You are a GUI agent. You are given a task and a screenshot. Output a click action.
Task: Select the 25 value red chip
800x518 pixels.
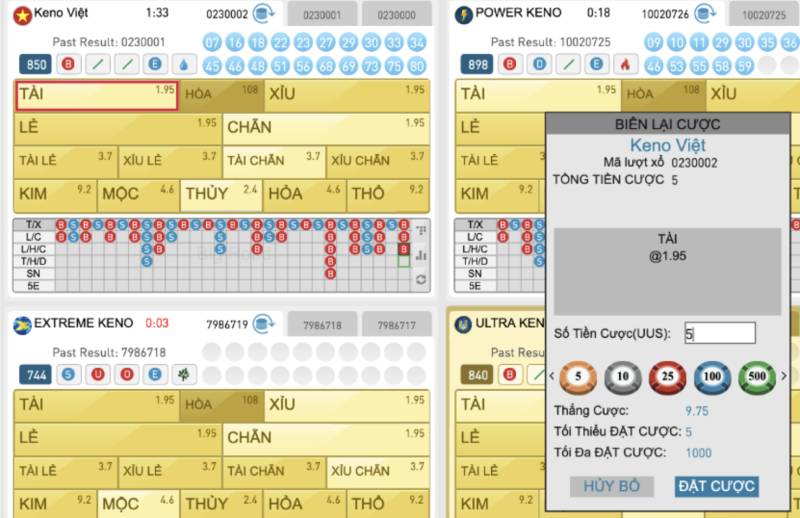pos(667,377)
